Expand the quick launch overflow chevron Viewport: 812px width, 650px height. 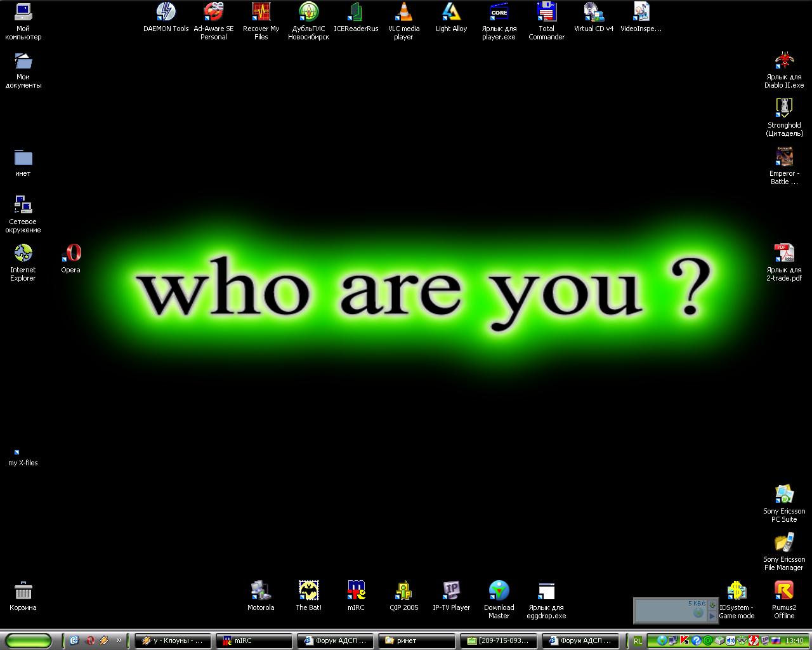coord(119,640)
